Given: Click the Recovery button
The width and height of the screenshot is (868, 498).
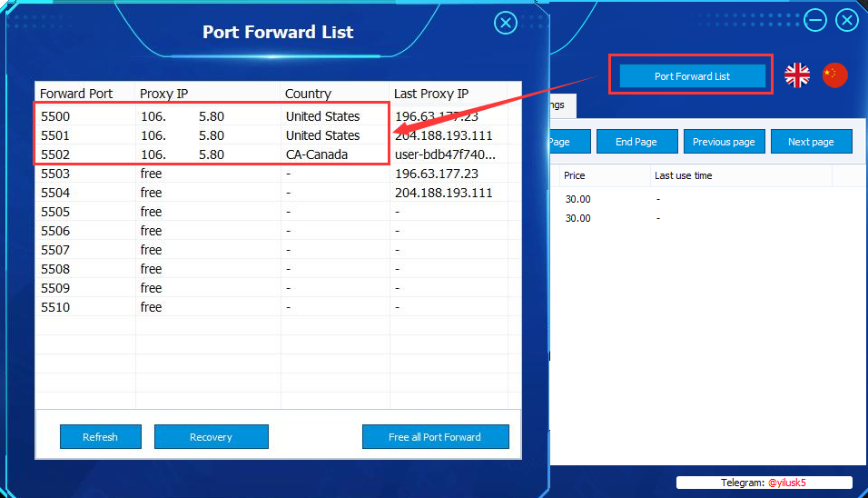Looking at the screenshot, I should [211, 436].
